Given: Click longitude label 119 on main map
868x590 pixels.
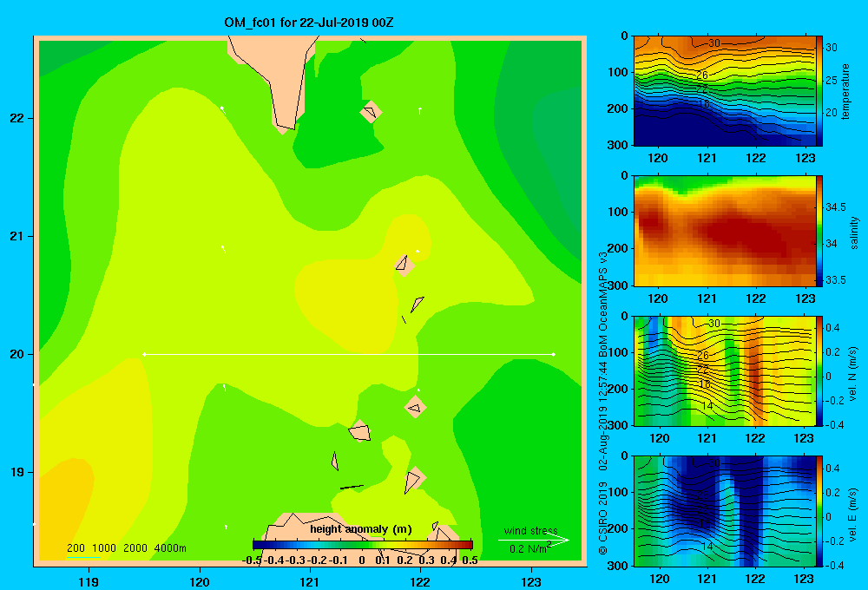Looking at the screenshot, I should [x=89, y=581].
